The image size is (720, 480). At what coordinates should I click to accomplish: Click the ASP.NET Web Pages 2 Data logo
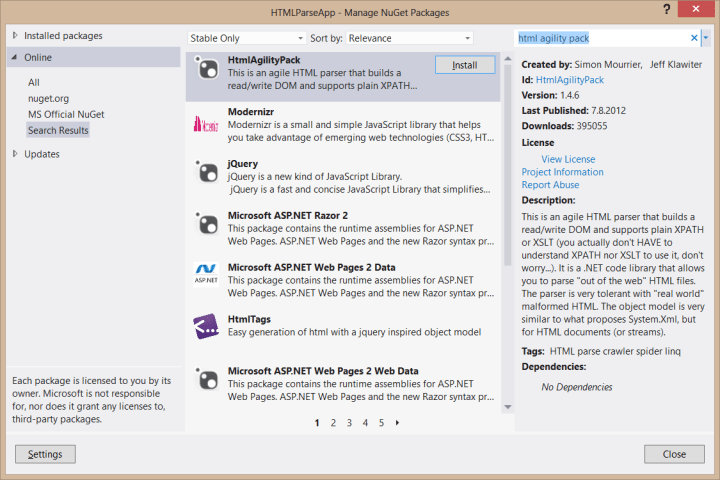pyautogui.click(x=208, y=272)
